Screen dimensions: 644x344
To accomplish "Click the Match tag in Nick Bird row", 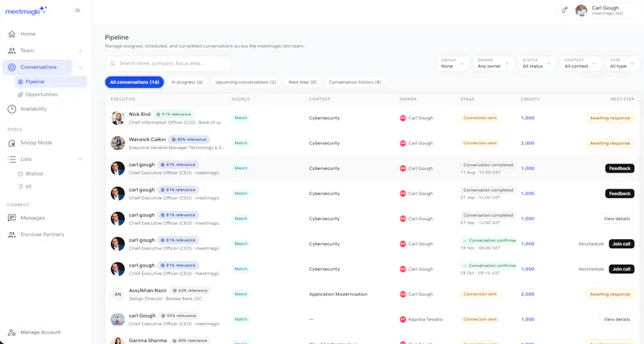I will (241, 118).
